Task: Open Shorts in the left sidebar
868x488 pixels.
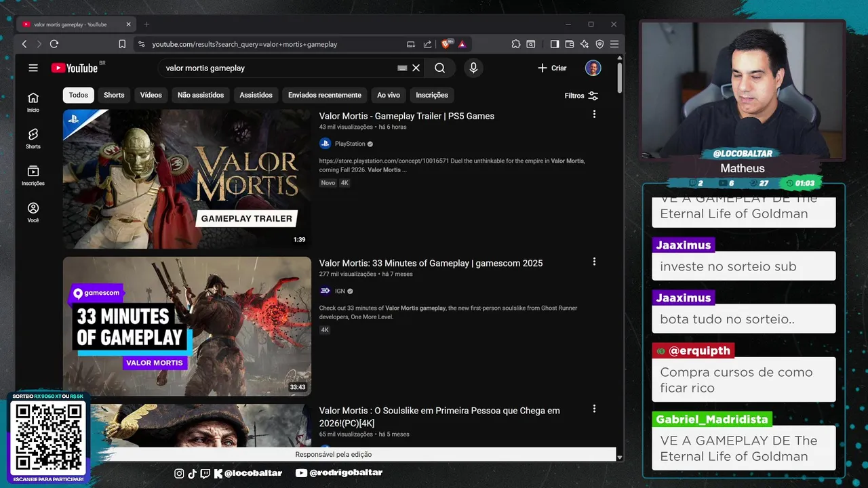Action: [x=33, y=138]
